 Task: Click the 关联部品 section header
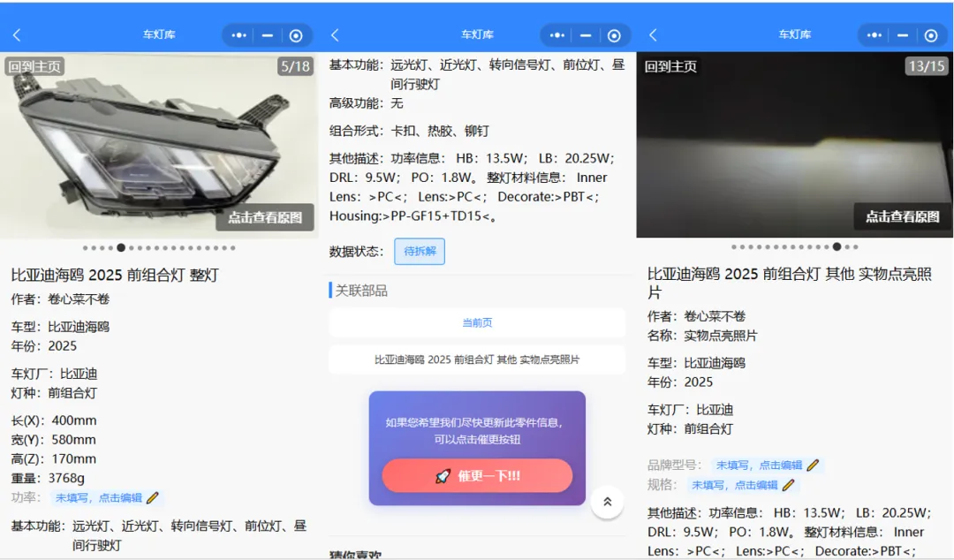pyautogui.click(x=361, y=291)
